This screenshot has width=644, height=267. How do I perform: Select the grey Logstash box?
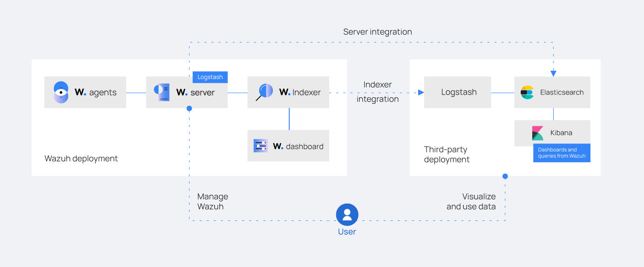click(x=457, y=92)
